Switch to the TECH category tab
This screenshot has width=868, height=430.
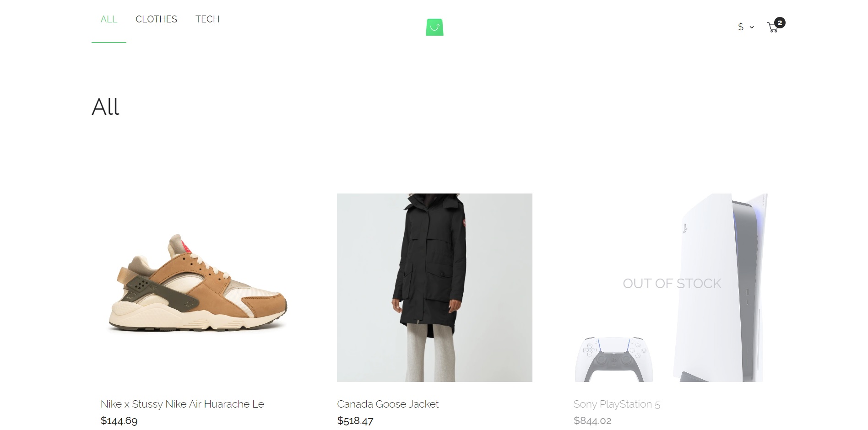coord(207,19)
